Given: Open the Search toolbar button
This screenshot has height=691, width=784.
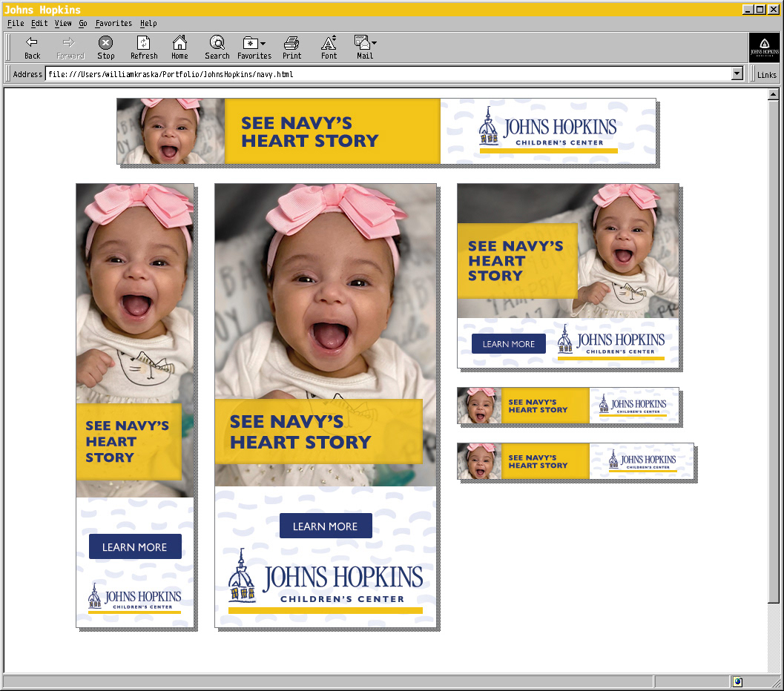Looking at the screenshot, I should pos(217,48).
